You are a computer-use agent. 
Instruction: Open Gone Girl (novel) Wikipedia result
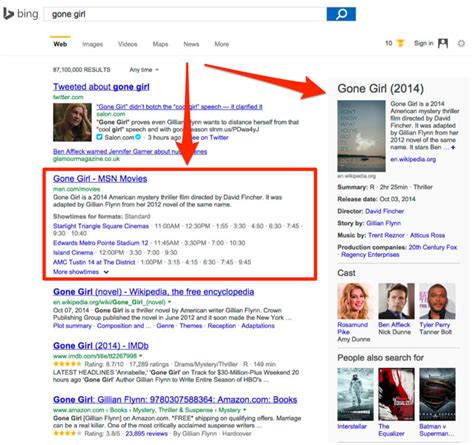coord(154,292)
